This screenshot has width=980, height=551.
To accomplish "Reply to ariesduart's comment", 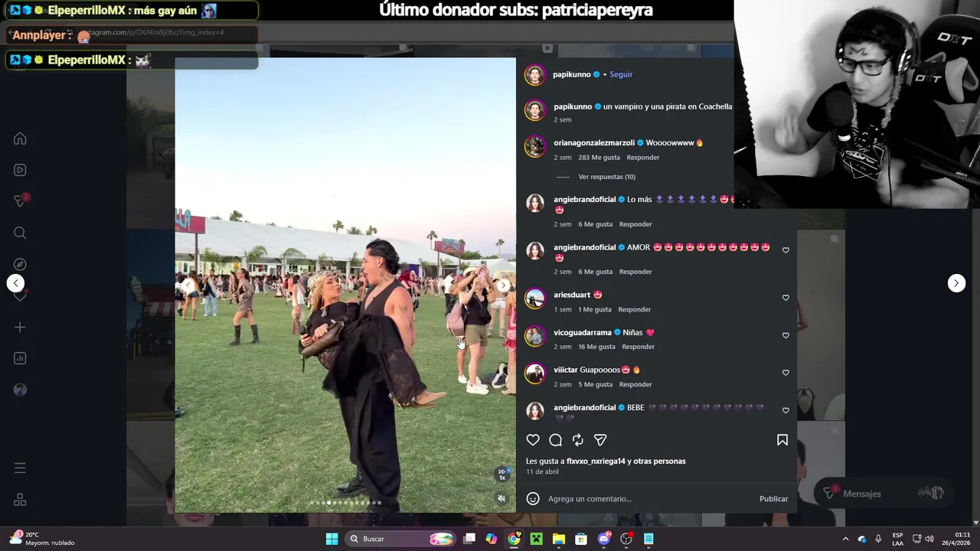I will [634, 309].
